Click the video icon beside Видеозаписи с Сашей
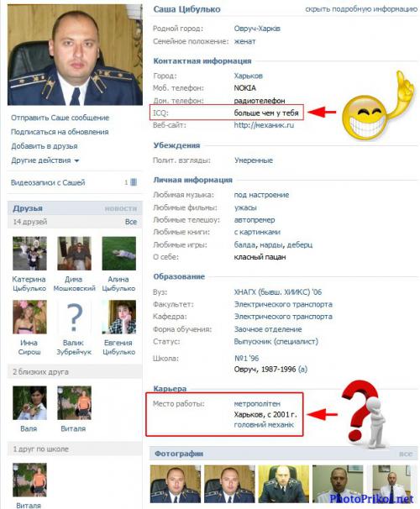This screenshot has height=509, width=420. click(134, 182)
